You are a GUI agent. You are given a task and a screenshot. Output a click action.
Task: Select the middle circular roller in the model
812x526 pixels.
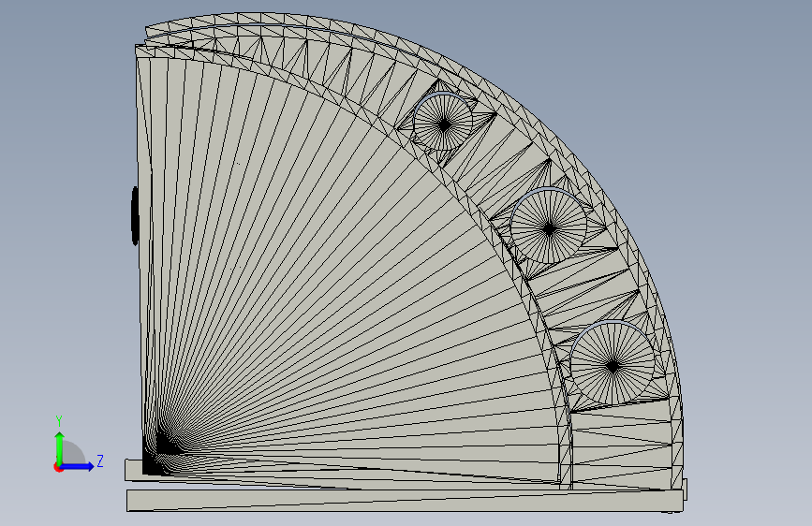click(549, 226)
